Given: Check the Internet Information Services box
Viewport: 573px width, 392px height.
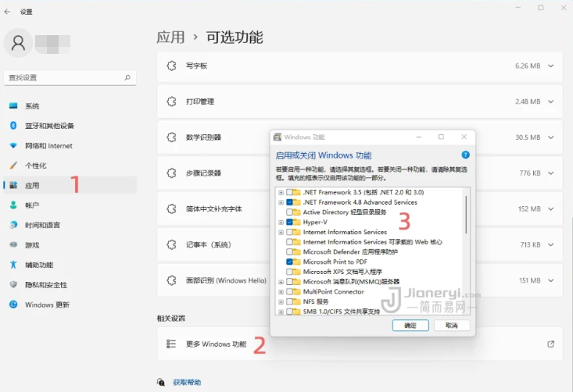Looking at the screenshot, I should (x=289, y=232).
